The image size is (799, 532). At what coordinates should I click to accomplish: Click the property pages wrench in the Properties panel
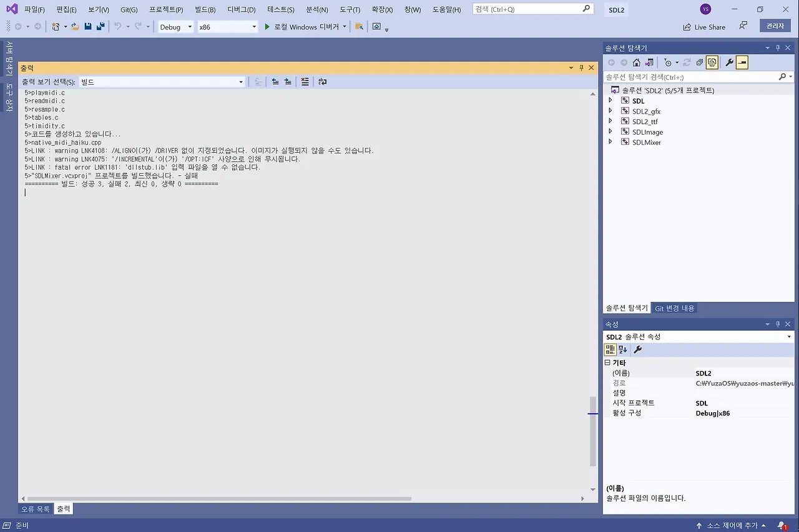pos(637,350)
